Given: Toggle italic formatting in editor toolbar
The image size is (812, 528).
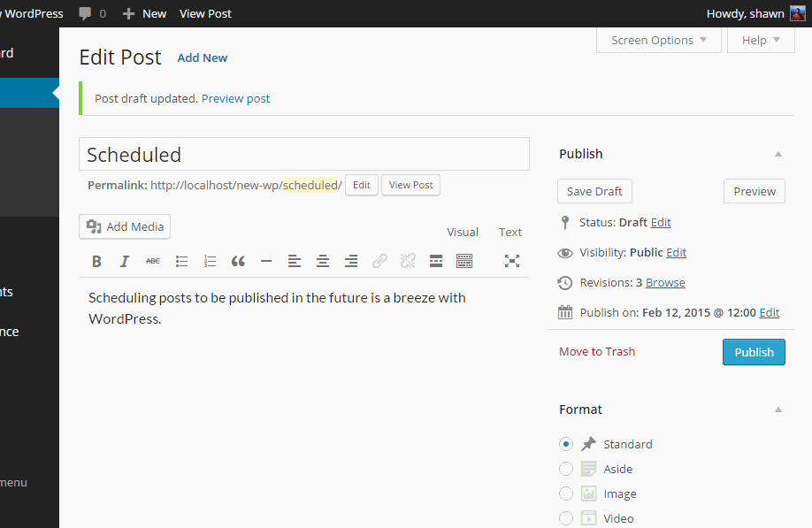Looking at the screenshot, I should 125,262.
